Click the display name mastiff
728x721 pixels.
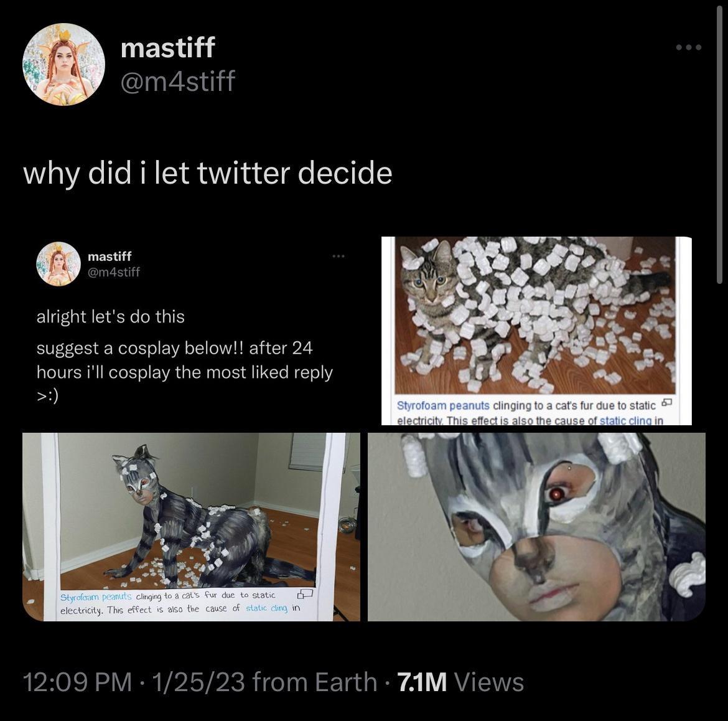click(x=167, y=47)
